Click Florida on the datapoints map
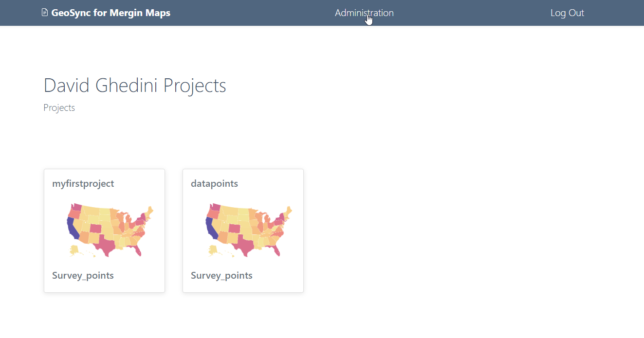The height and width of the screenshot is (338, 644). point(276,250)
